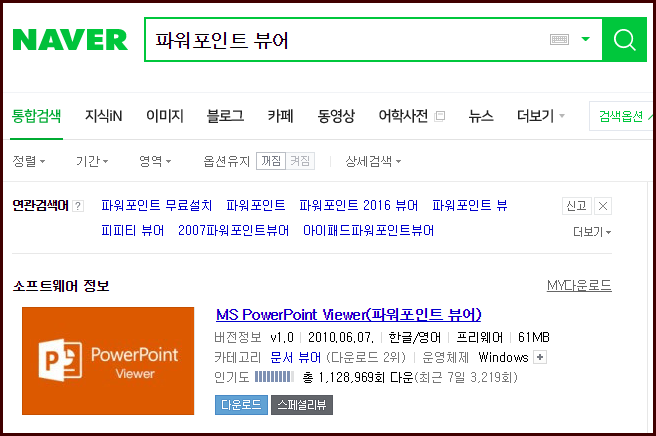
Task: Click the green search magnifier button
Action: tap(624, 40)
